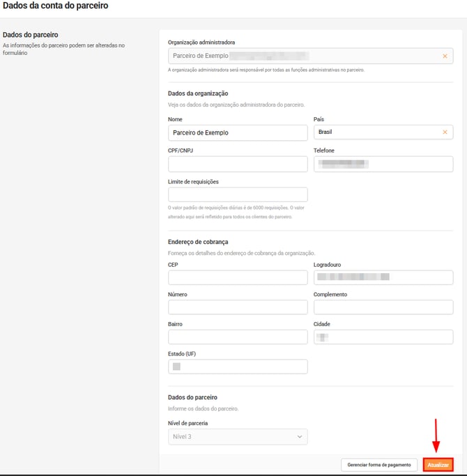
Task: Click into the CPF/CNPJ field
Action: click(237, 164)
